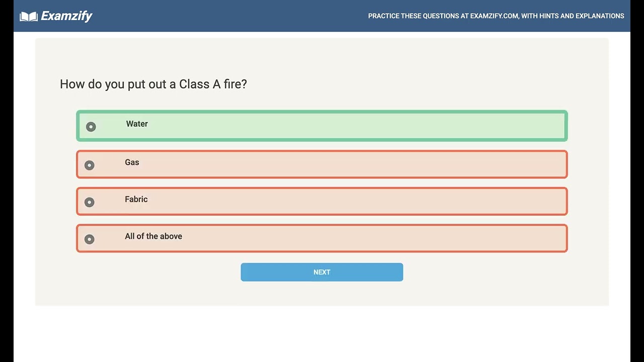Click the green highlighted correct answer box
644x362 pixels.
pos(352,126)
